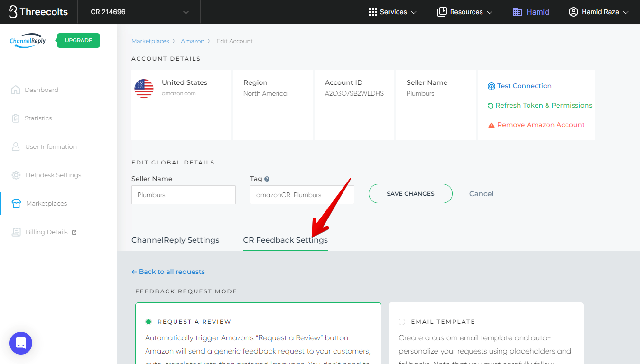The width and height of the screenshot is (640, 364).
Task: Click the Services grid icon
Action: [x=373, y=12]
